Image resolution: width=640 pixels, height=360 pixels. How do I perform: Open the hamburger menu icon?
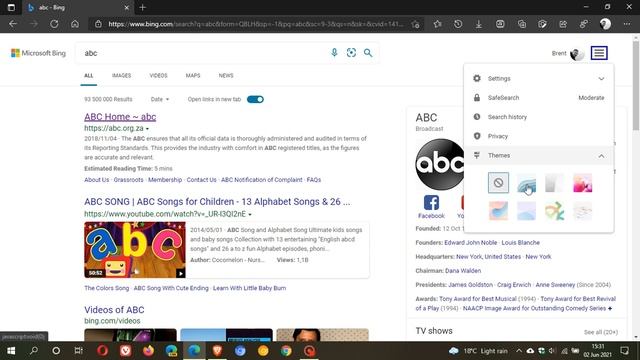599,53
